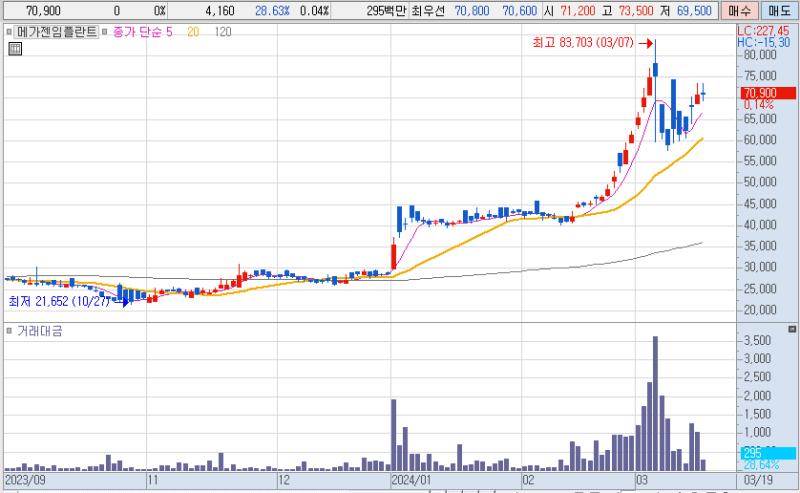Click the 4,160 volume value in header

point(220,11)
